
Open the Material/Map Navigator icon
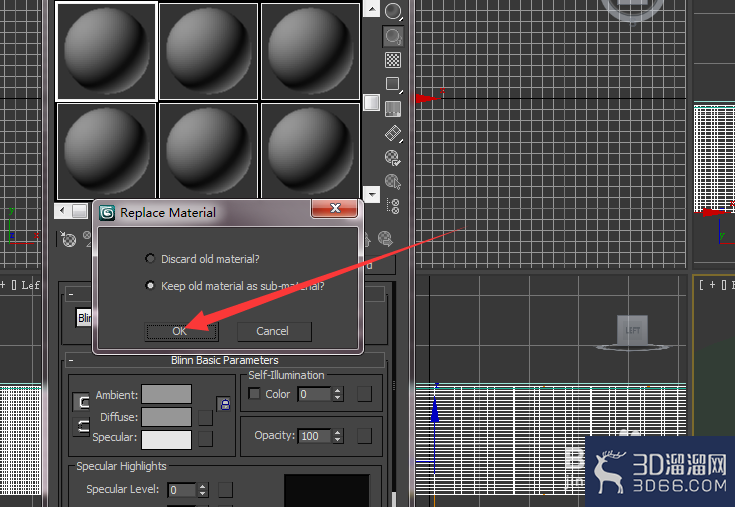(393, 206)
